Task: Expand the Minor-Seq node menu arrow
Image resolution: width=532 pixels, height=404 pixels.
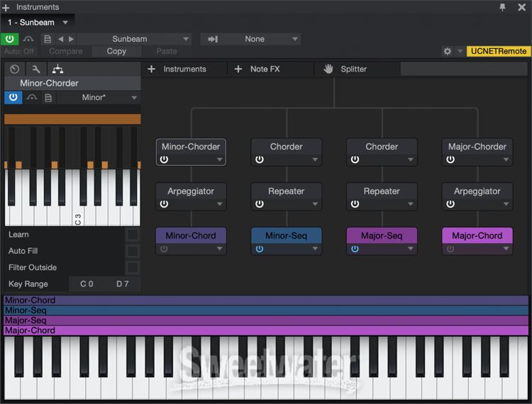Action: 315,249
